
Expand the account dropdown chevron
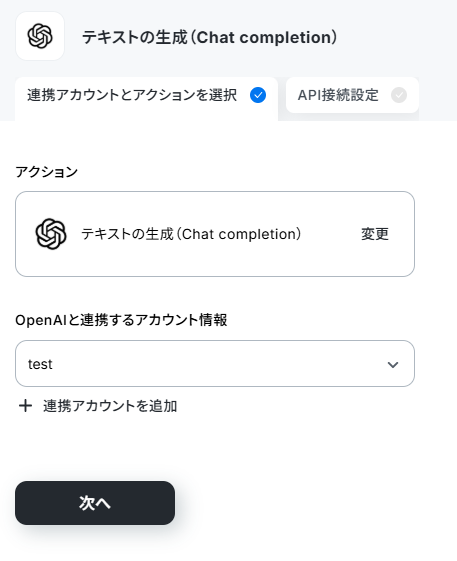pyautogui.click(x=393, y=365)
